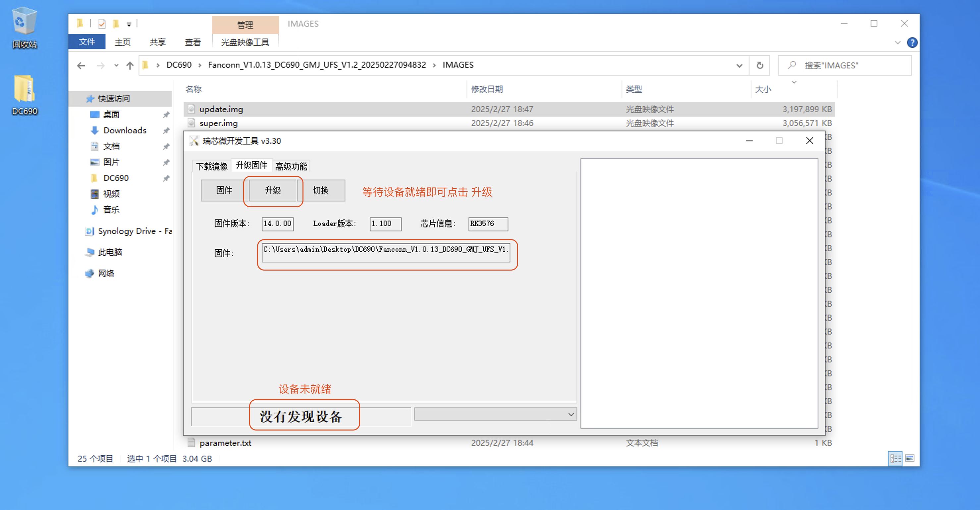Refresh the IMAGES folder view

tap(759, 66)
